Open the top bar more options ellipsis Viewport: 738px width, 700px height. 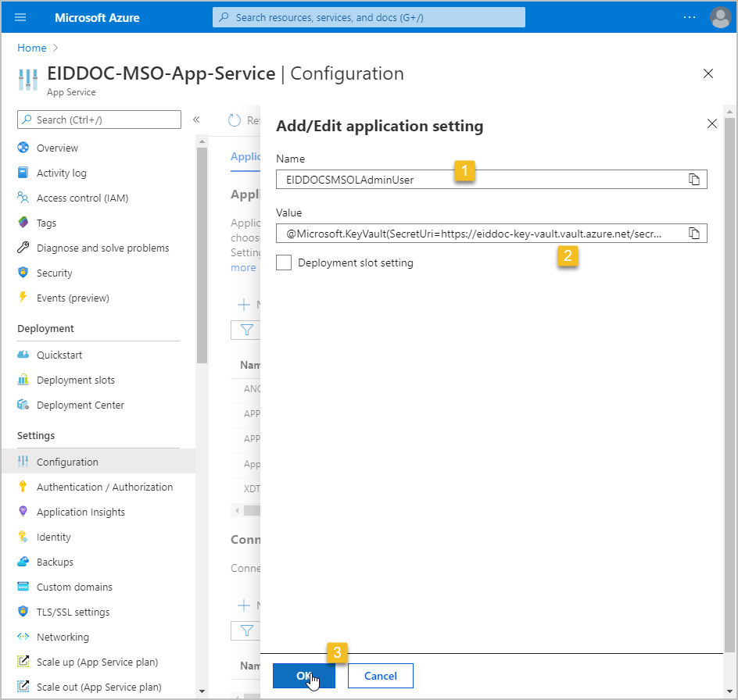point(689,17)
